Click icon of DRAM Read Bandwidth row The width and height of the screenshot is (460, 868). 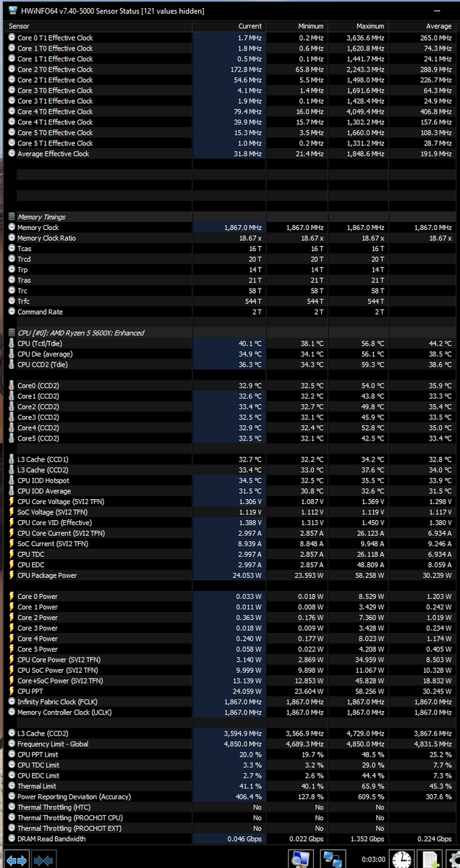click(12, 839)
